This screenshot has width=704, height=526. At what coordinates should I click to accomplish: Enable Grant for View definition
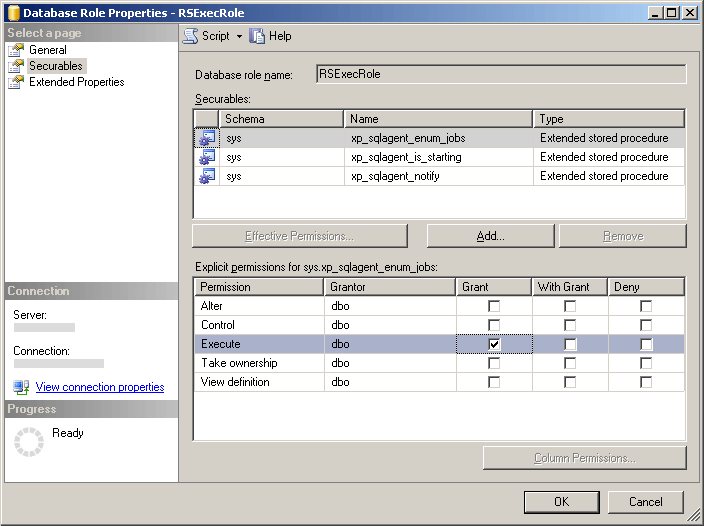click(494, 382)
